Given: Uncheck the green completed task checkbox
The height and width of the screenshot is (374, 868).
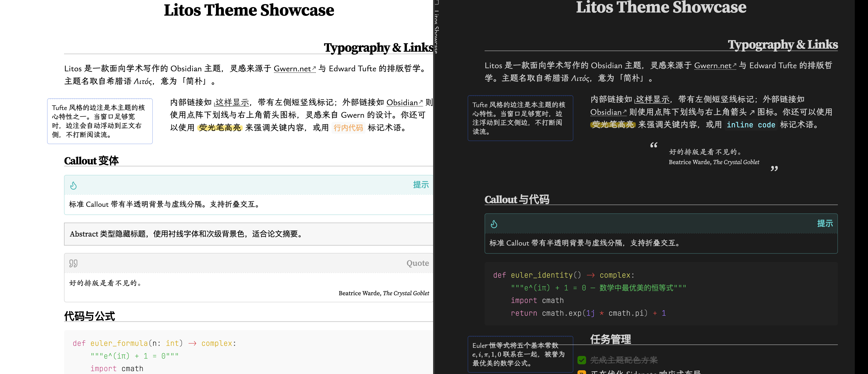Looking at the screenshot, I should click(582, 360).
